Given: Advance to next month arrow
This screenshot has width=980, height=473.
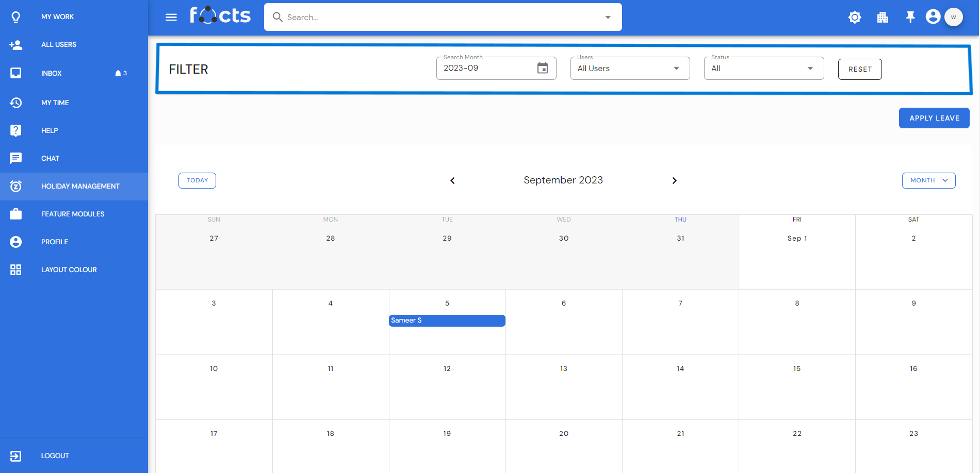Looking at the screenshot, I should tap(674, 180).
